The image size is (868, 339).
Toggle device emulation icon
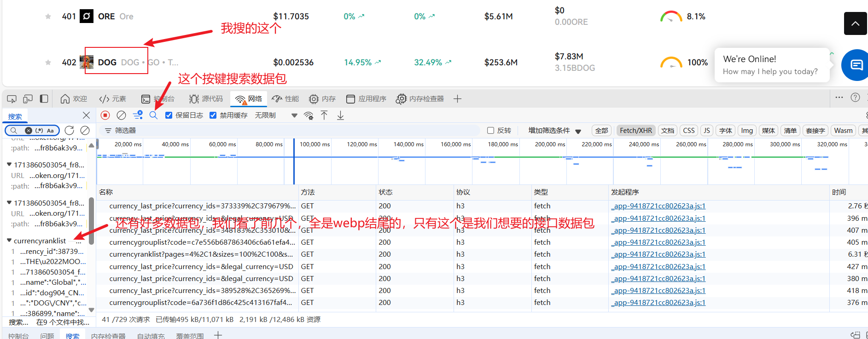[x=28, y=99]
